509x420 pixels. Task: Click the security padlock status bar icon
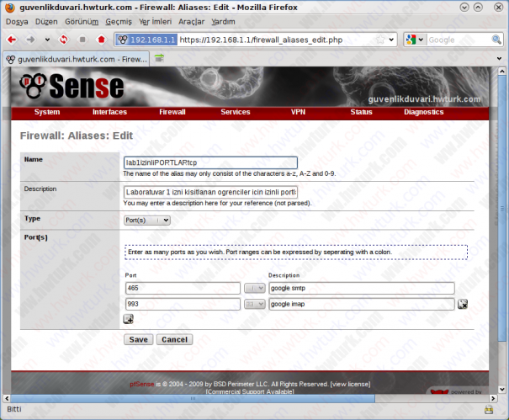click(x=489, y=409)
